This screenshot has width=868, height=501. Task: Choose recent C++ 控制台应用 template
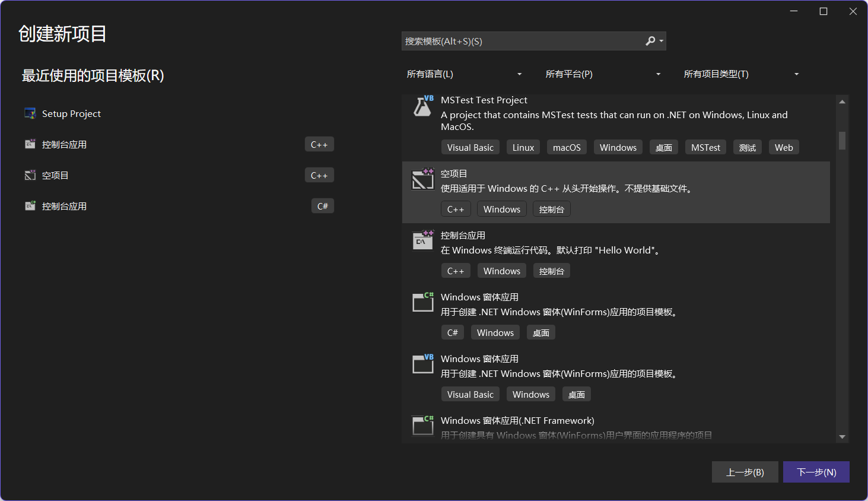coord(64,144)
